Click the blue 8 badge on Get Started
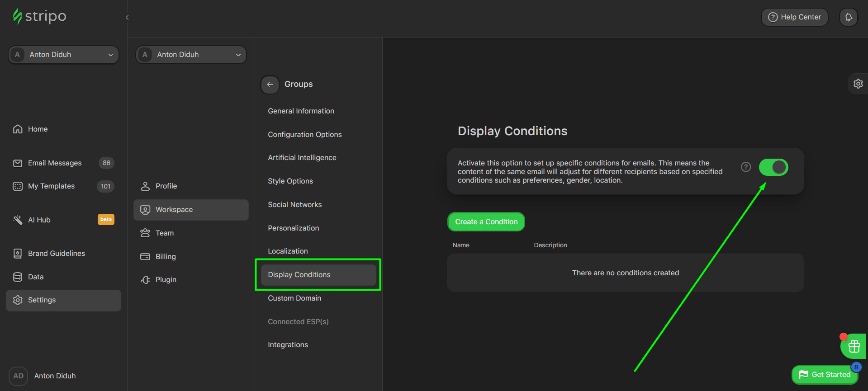Screen dimensions: 868x391 856,367
